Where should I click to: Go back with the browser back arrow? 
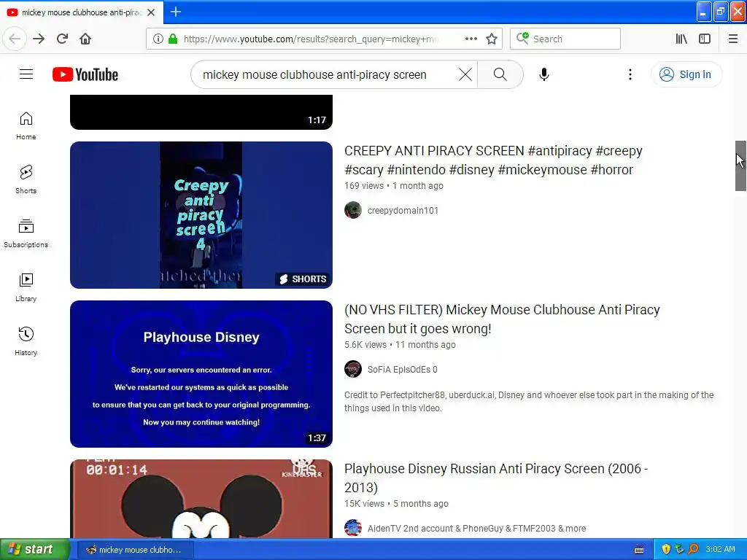pyautogui.click(x=15, y=39)
